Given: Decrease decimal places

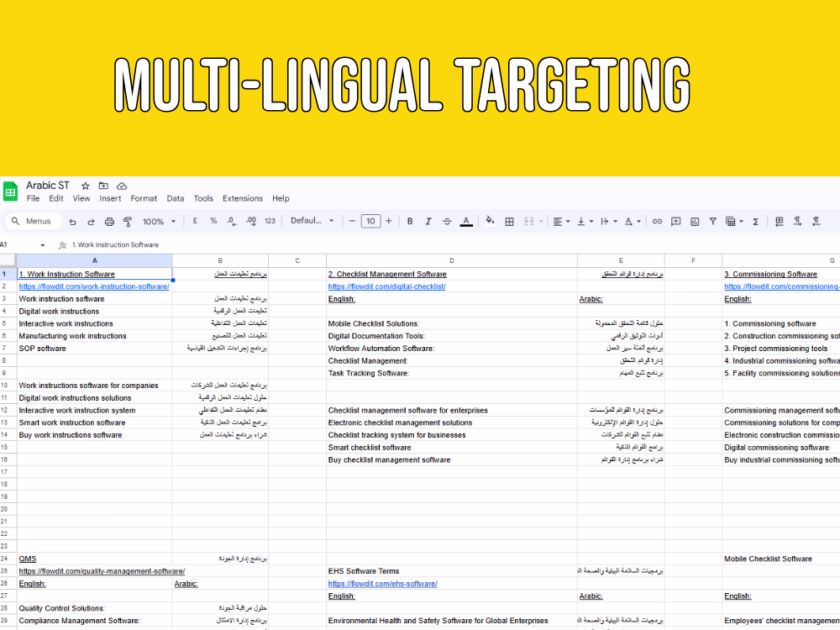Looking at the screenshot, I should point(232,221).
